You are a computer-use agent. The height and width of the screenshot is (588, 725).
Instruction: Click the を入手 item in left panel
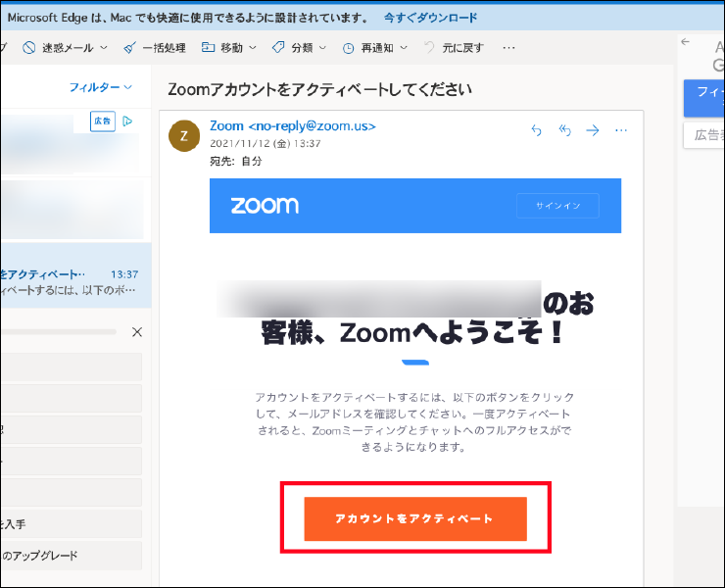pos(71,524)
